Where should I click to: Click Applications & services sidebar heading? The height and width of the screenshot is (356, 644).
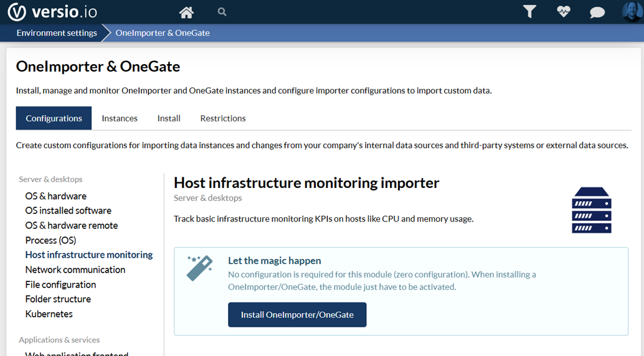pyautogui.click(x=59, y=340)
